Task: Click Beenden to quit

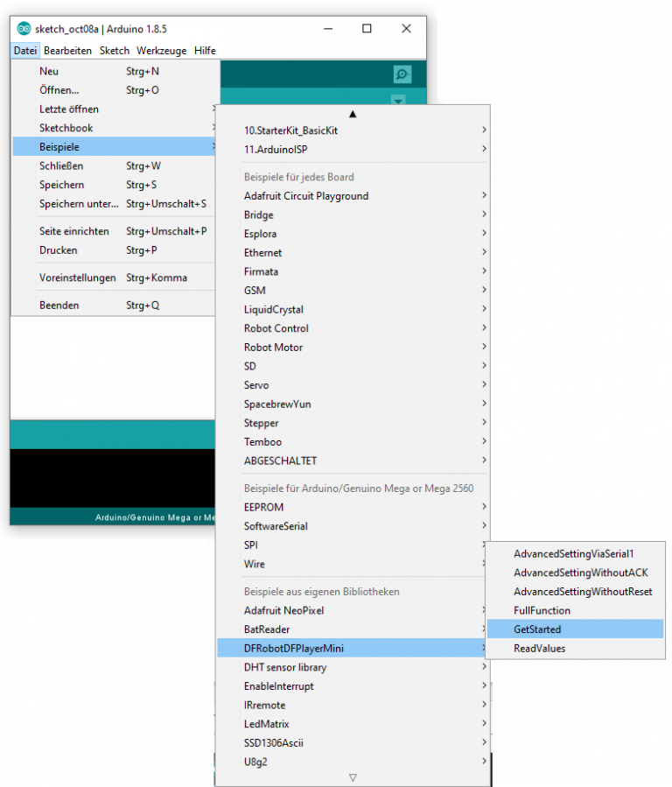Action: click(x=115, y=306)
